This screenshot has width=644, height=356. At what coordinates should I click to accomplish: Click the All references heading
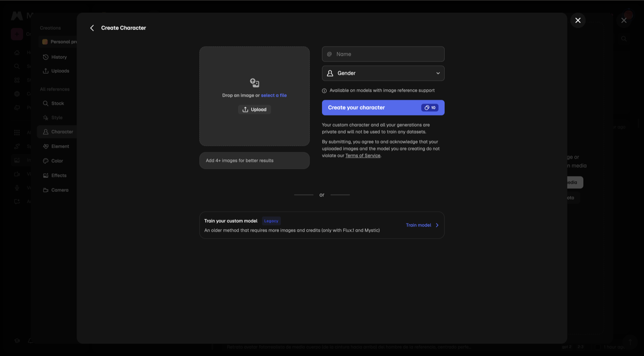[55, 89]
